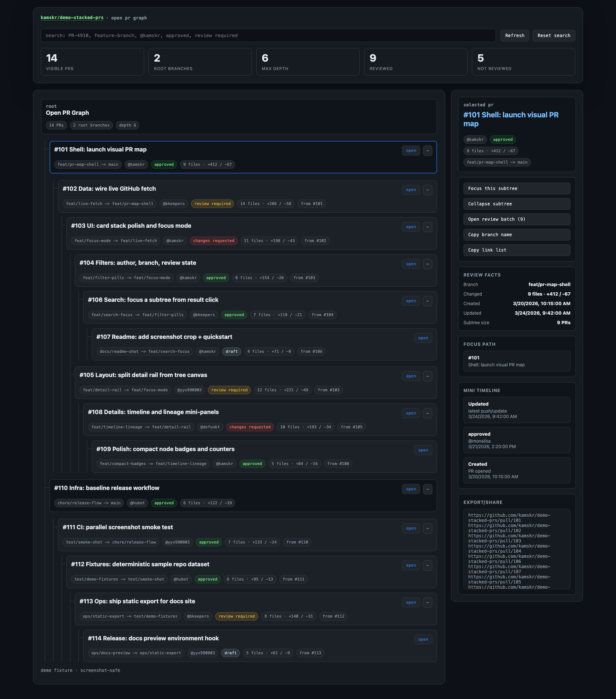The width and height of the screenshot is (616, 699).
Task: Open review batch (9)
Action: 517,219
